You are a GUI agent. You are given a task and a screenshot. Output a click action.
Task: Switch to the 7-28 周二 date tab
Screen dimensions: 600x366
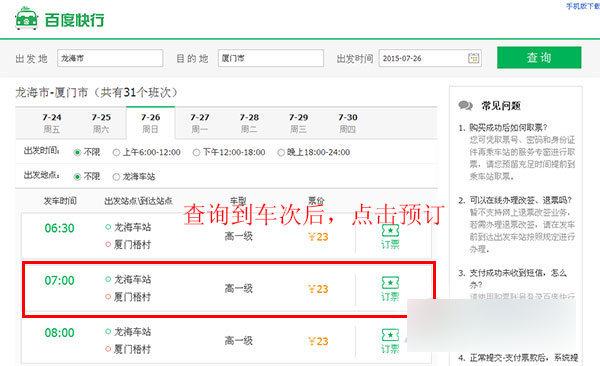pyautogui.click(x=249, y=123)
